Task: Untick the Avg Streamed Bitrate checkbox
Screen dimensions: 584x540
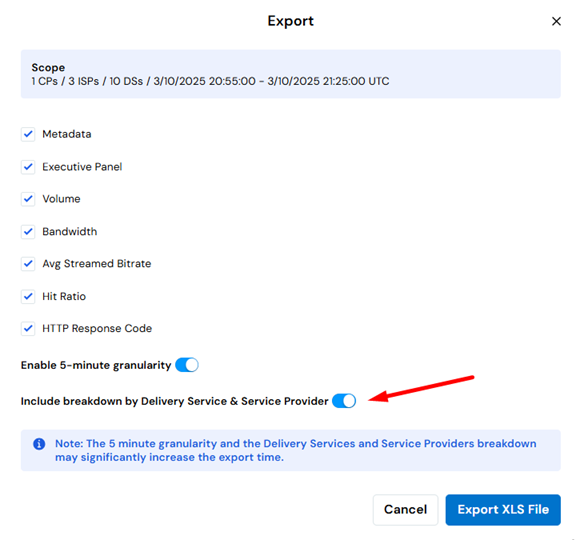Action: coord(28,264)
